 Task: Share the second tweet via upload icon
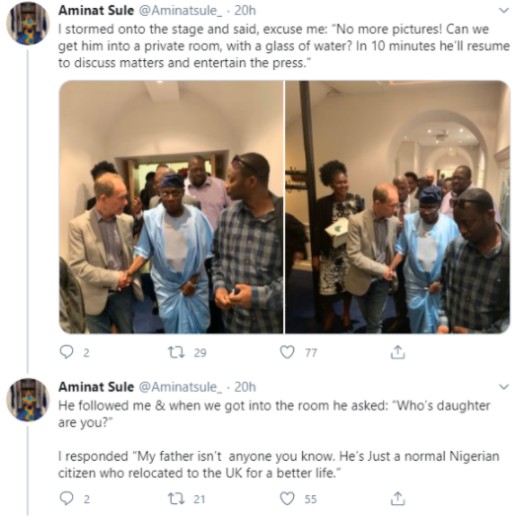398,499
